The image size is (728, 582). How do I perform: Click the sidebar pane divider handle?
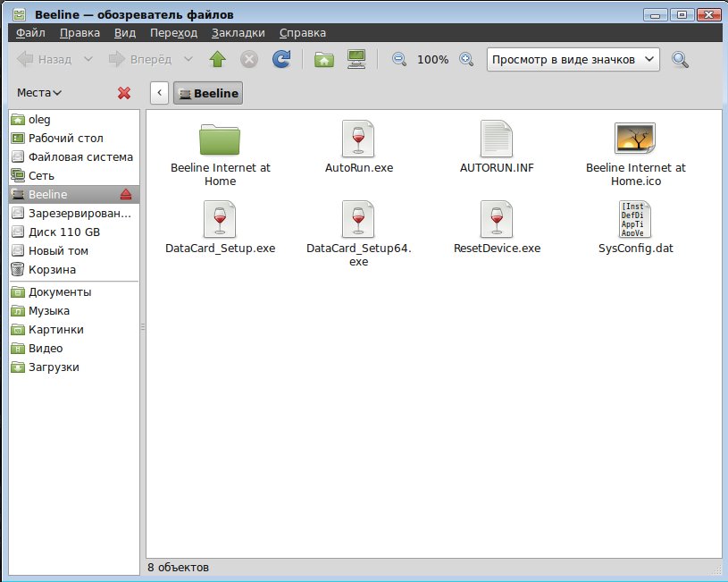tap(143, 327)
